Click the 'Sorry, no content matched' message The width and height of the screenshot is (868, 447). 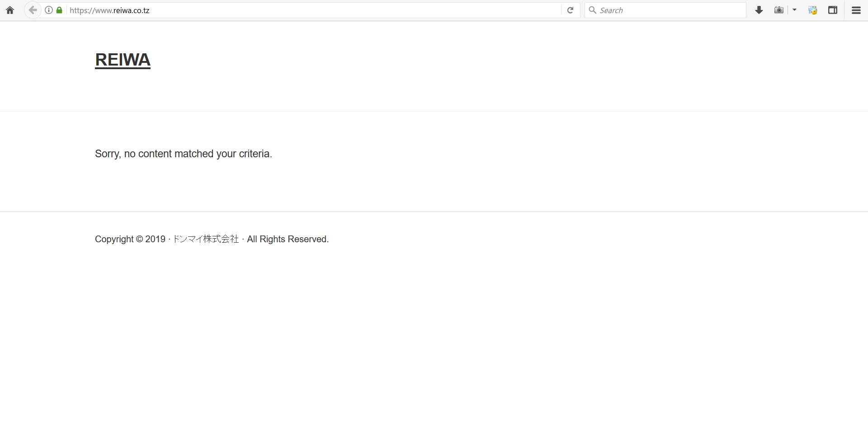pos(183,154)
